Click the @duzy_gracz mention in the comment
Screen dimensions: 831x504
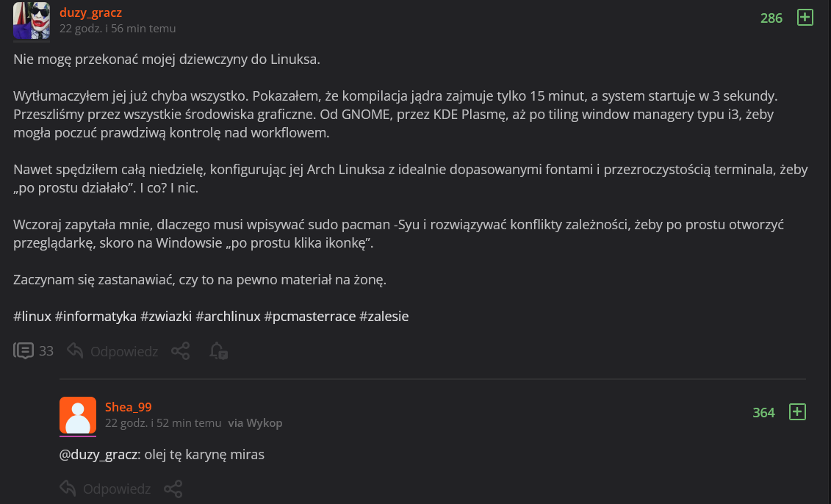[x=98, y=455]
